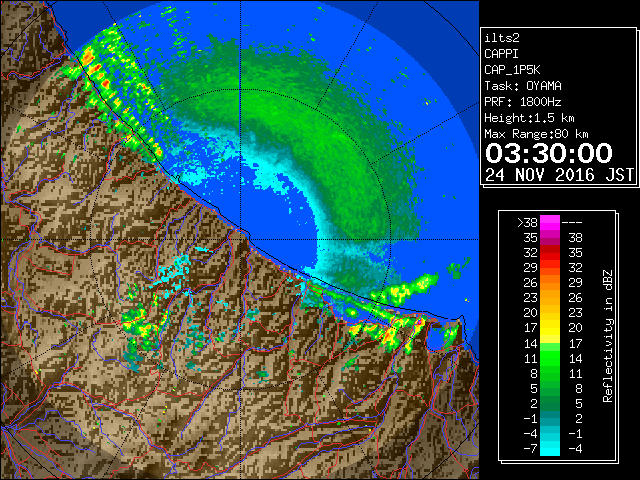Viewport: 640px width, 480px height.
Task: Click the red 32 dBZ legend color
Action: pyautogui.click(x=550, y=253)
